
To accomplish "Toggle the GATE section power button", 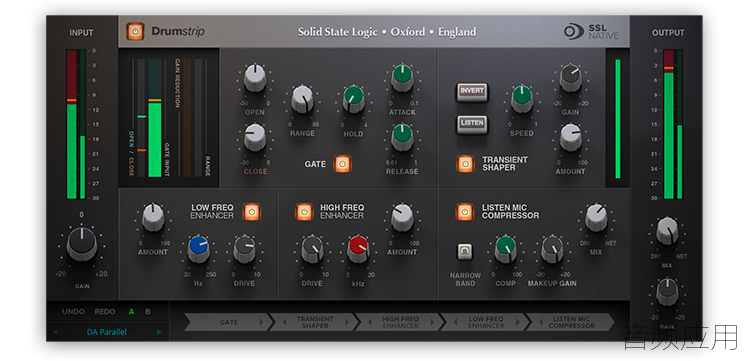I will click(342, 164).
